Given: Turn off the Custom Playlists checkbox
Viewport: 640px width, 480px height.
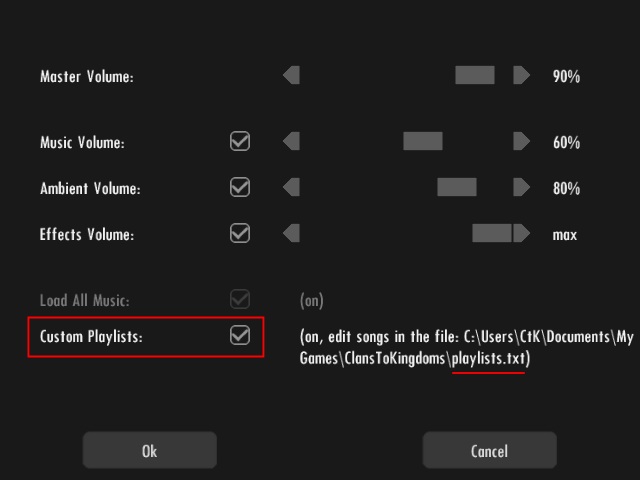Looking at the screenshot, I should pos(240,336).
